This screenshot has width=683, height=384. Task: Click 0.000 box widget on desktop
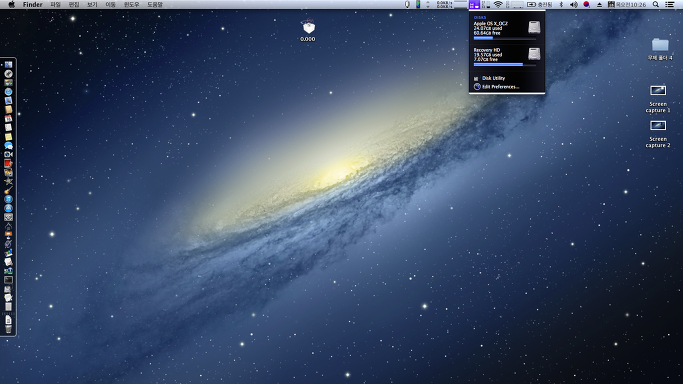tap(308, 30)
